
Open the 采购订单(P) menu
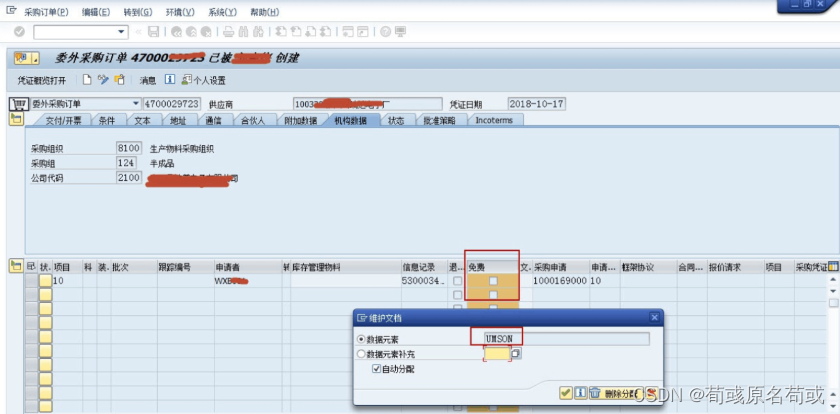coord(47,12)
